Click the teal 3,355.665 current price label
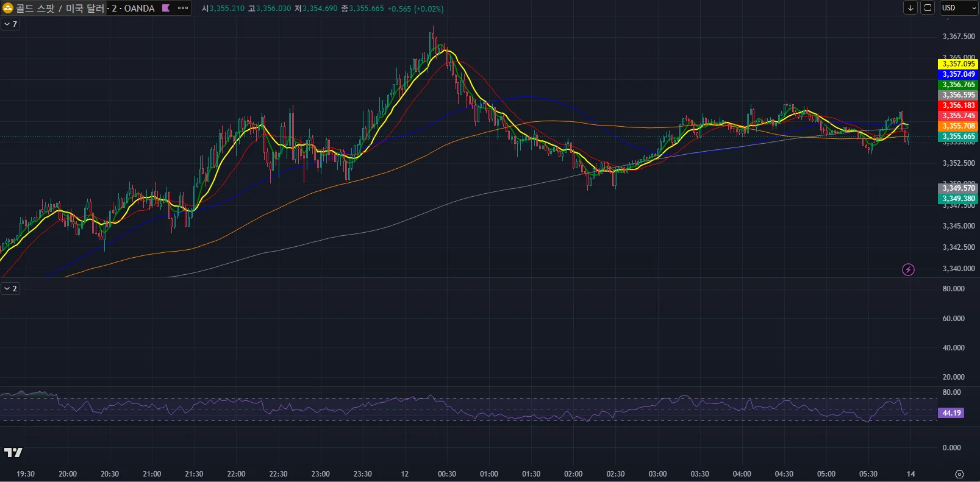980x482 pixels. click(957, 136)
